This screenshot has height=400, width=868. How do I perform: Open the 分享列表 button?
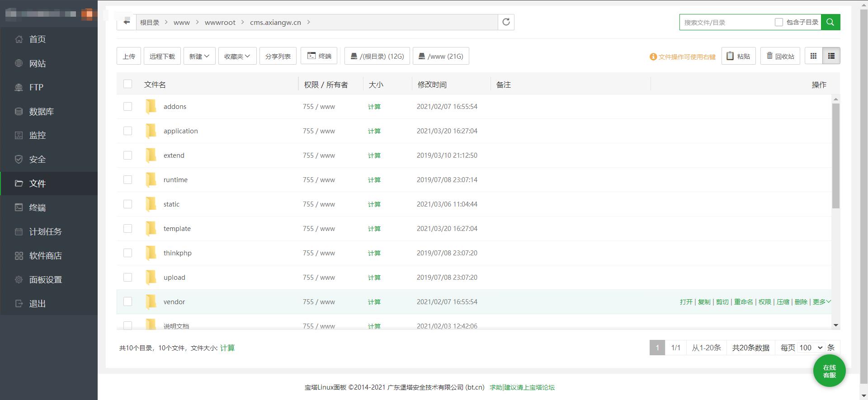pos(278,56)
